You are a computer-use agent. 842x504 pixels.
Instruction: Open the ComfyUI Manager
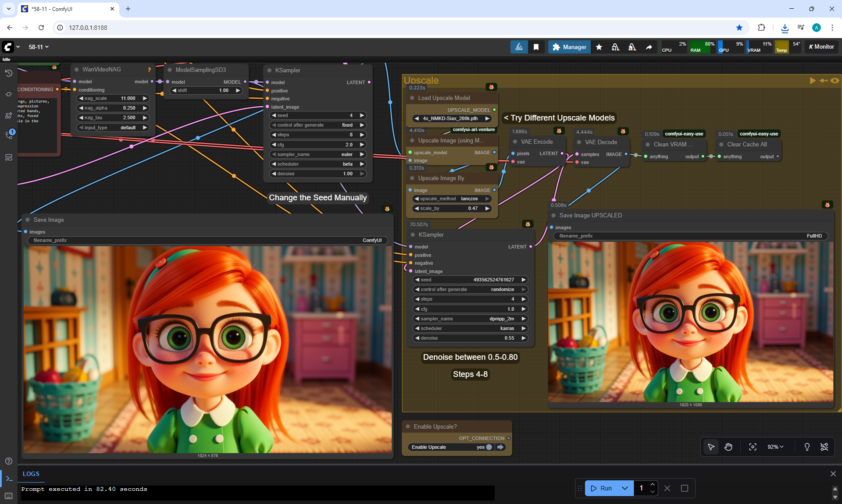pyautogui.click(x=569, y=47)
